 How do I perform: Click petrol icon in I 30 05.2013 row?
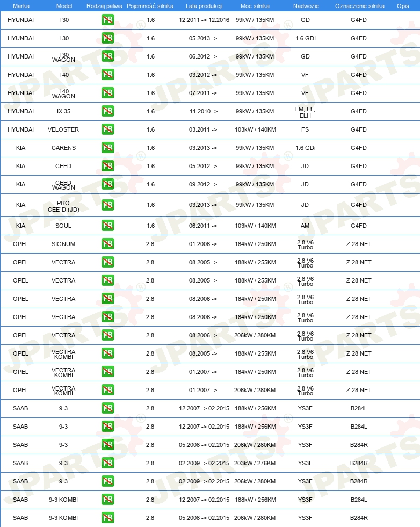[108, 38]
